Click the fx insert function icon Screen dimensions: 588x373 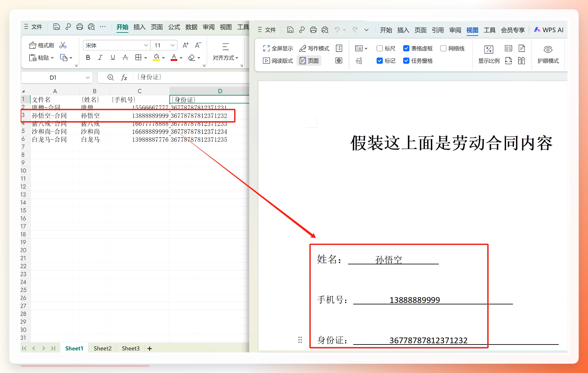pos(124,77)
